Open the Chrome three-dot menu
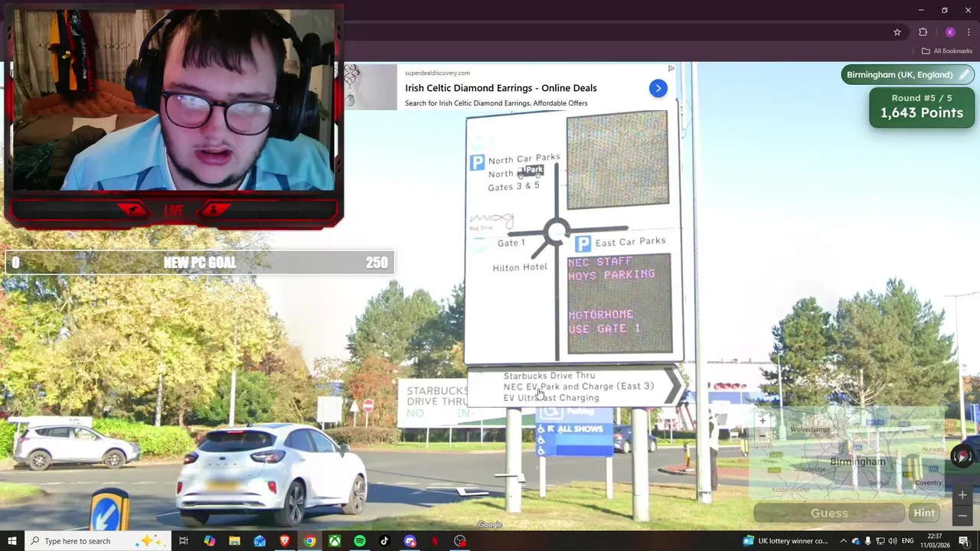The image size is (980, 551). pos(969,32)
